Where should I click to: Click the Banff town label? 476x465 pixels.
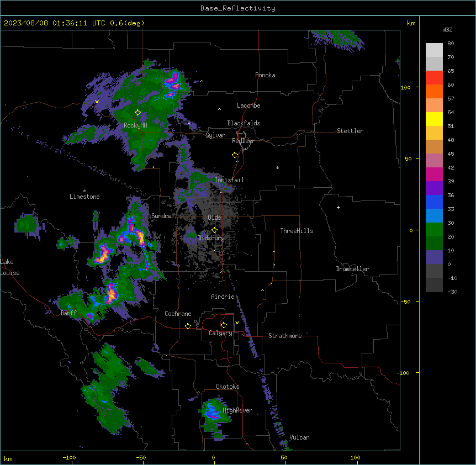(68, 313)
